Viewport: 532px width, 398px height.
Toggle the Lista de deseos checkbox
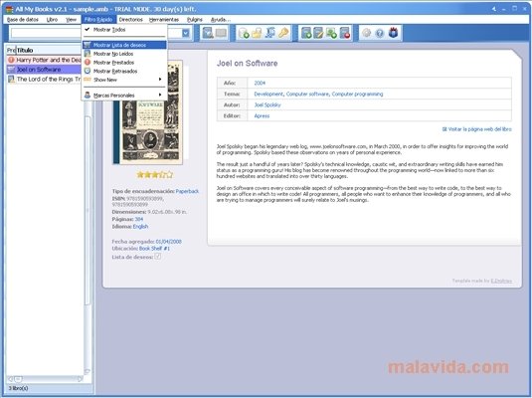(157, 257)
